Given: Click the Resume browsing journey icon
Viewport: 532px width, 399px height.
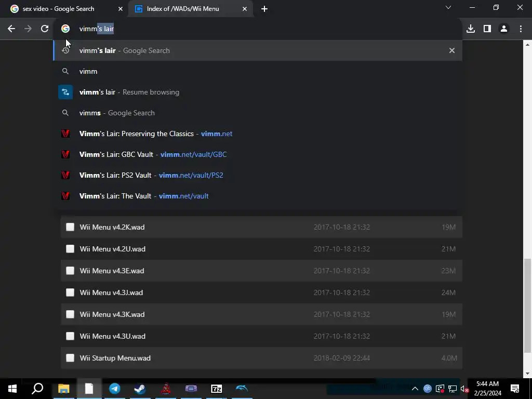Looking at the screenshot, I should point(65,92).
